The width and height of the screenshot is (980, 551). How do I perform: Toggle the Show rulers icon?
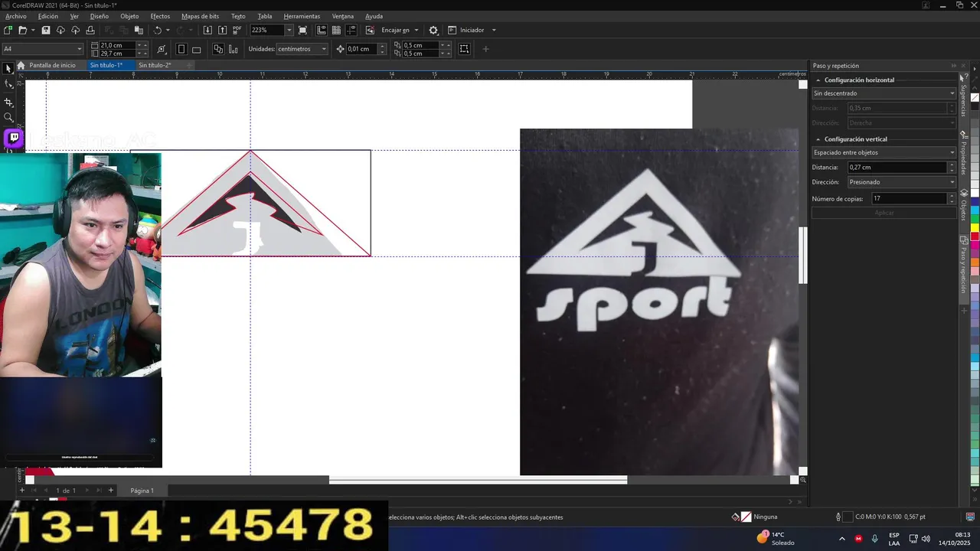322,30
